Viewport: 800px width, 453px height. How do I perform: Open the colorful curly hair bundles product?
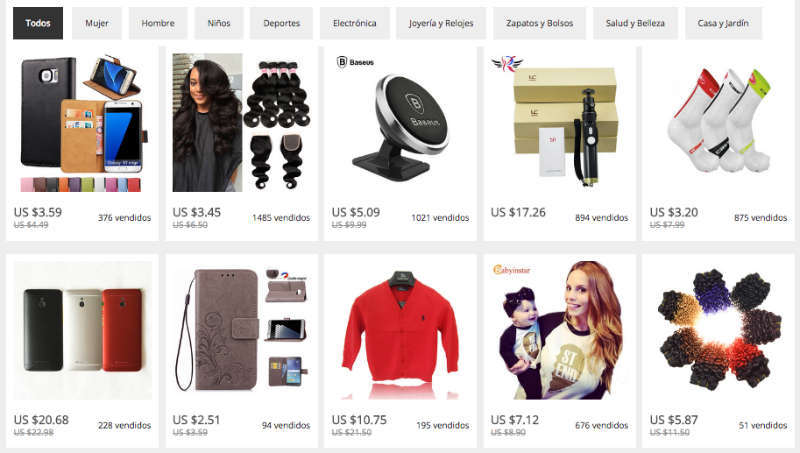[x=718, y=331]
